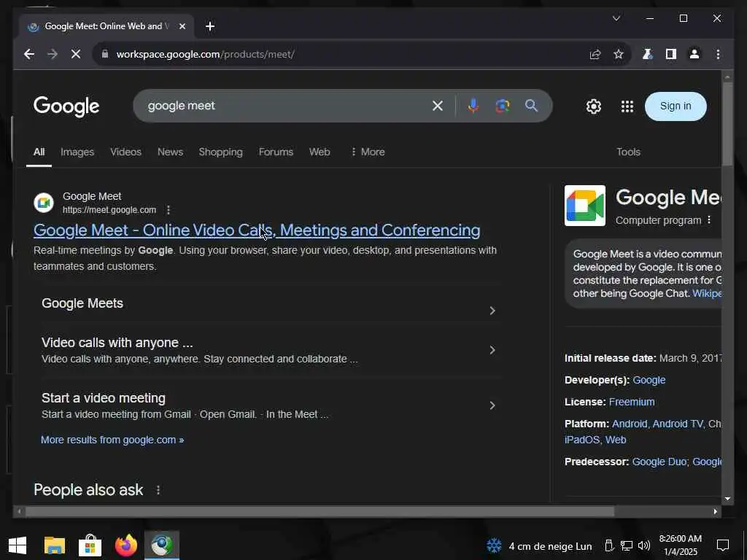Open Microsoft Store from taskbar
Viewport: 747px width, 560px height.
[90, 545]
